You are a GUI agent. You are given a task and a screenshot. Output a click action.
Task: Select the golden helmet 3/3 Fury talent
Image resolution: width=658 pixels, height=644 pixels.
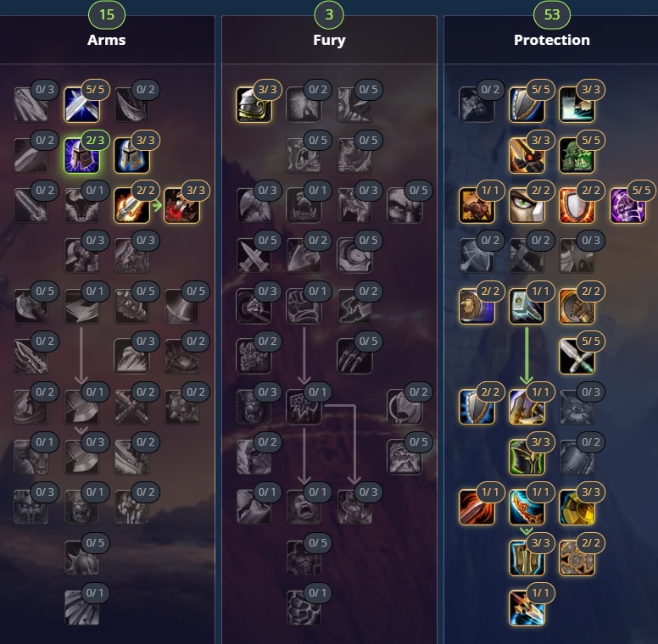click(x=254, y=105)
